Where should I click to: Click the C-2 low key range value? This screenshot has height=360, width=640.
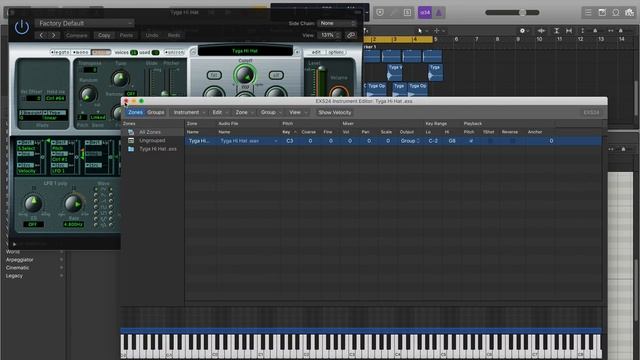433,141
